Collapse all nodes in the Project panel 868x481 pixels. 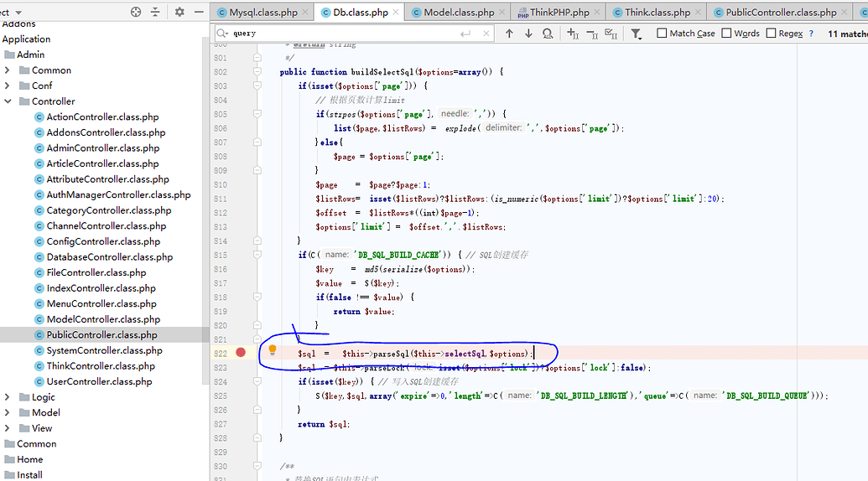pyautogui.click(x=155, y=12)
